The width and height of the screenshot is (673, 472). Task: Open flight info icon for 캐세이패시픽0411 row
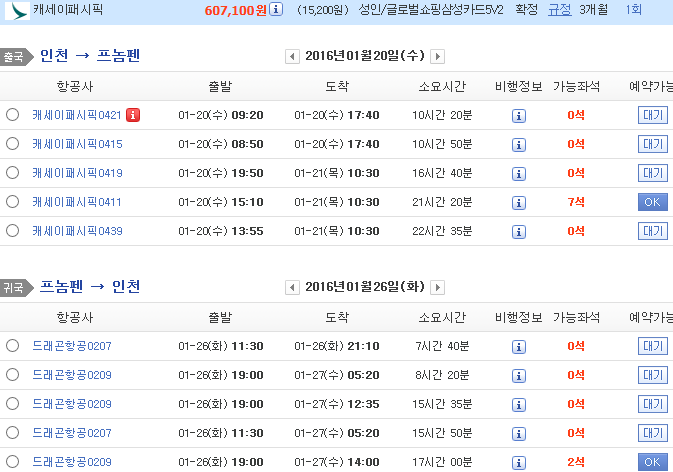519,203
